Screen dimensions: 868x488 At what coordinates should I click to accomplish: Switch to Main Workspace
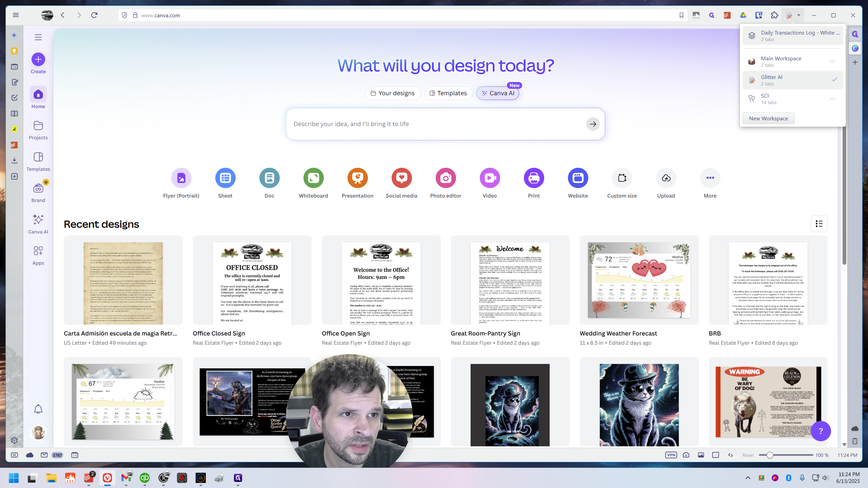click(793, 61)
